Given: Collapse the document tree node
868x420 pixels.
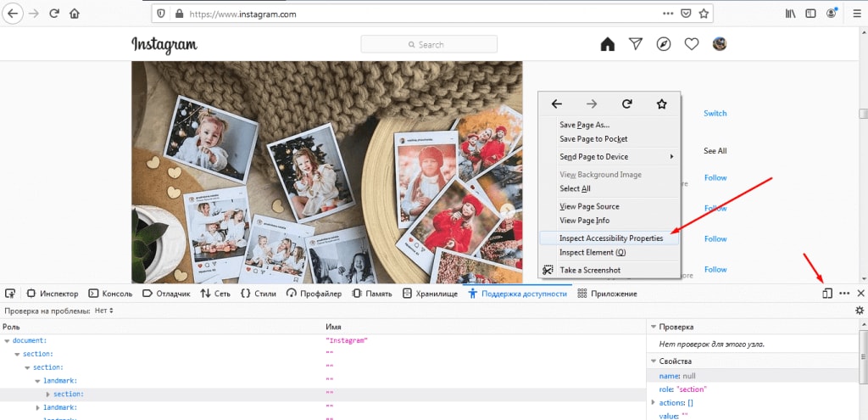Looking at the screenshot, I should [x=7, y=341].
